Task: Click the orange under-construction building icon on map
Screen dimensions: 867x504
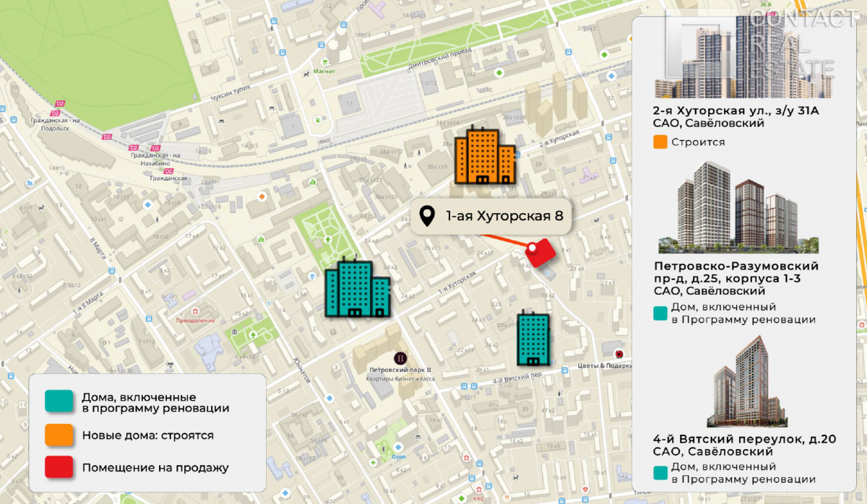Action: [484, 155]
